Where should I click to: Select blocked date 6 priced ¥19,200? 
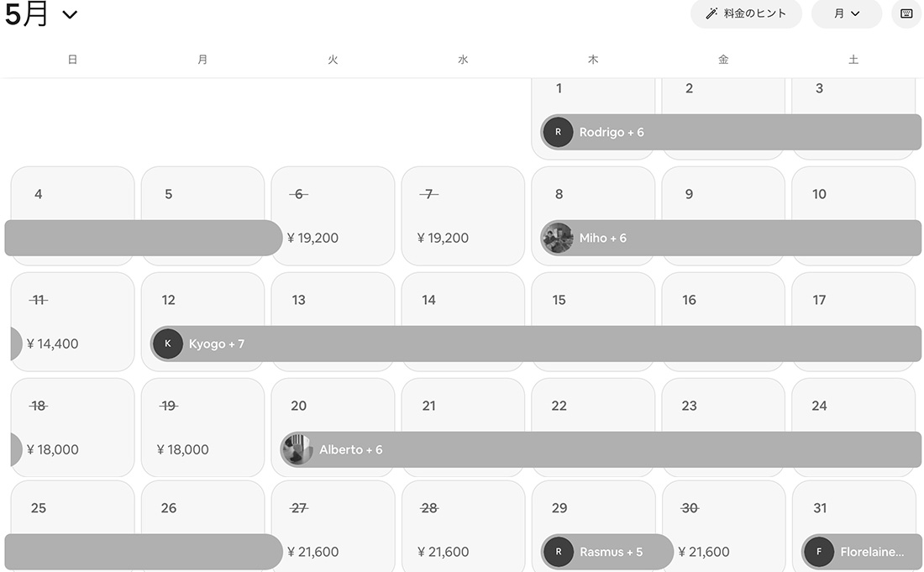[x=333, y=216]
